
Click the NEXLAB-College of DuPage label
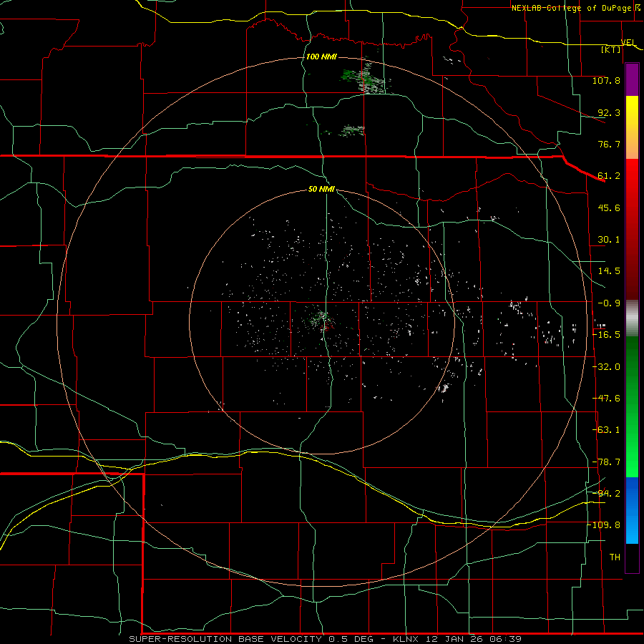572,8
